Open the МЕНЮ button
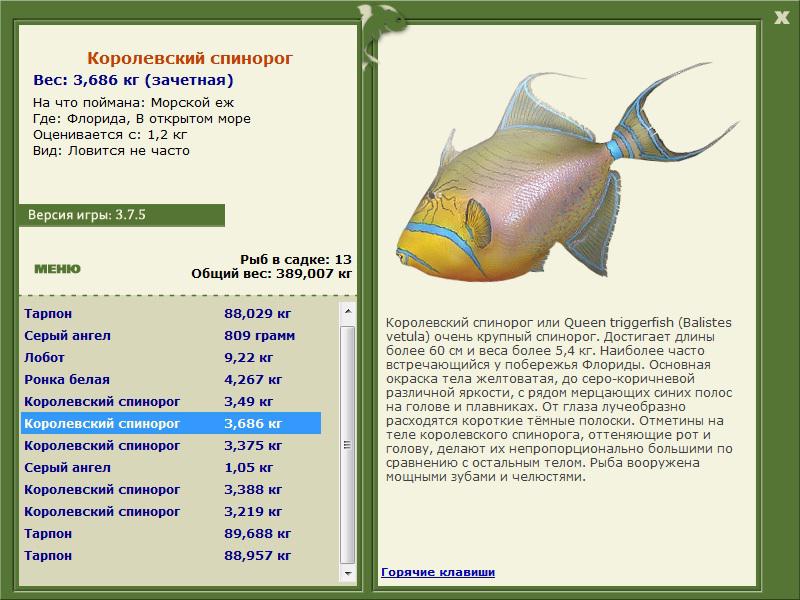800x600 pixels. click(57, 269)
